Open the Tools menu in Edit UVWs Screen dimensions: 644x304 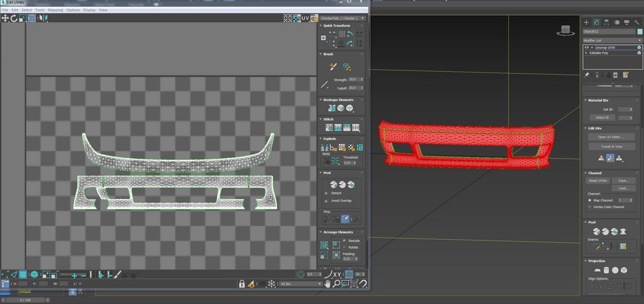[x=40, y=10]
